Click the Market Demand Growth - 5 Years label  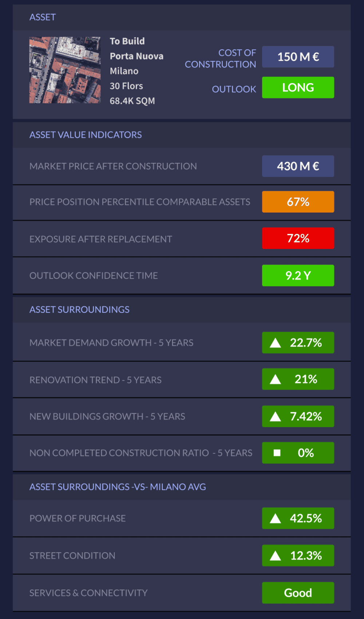111,343
